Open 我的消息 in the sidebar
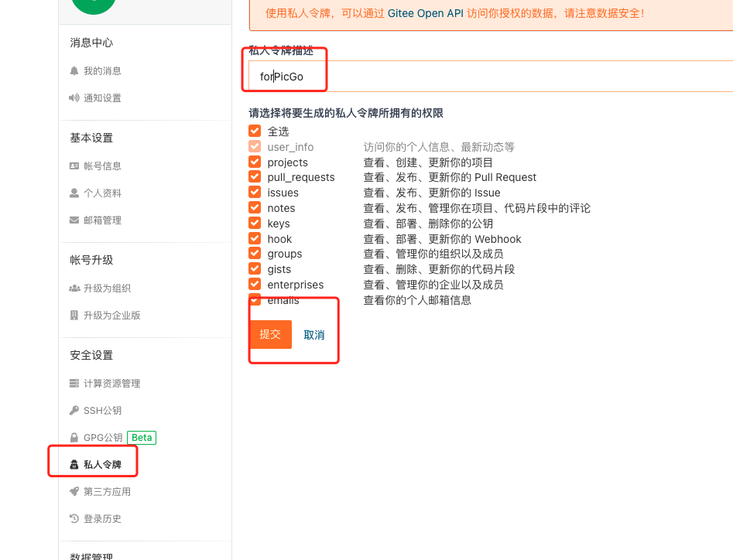Viewport: 733px width, 560px height. coord(102,71)
